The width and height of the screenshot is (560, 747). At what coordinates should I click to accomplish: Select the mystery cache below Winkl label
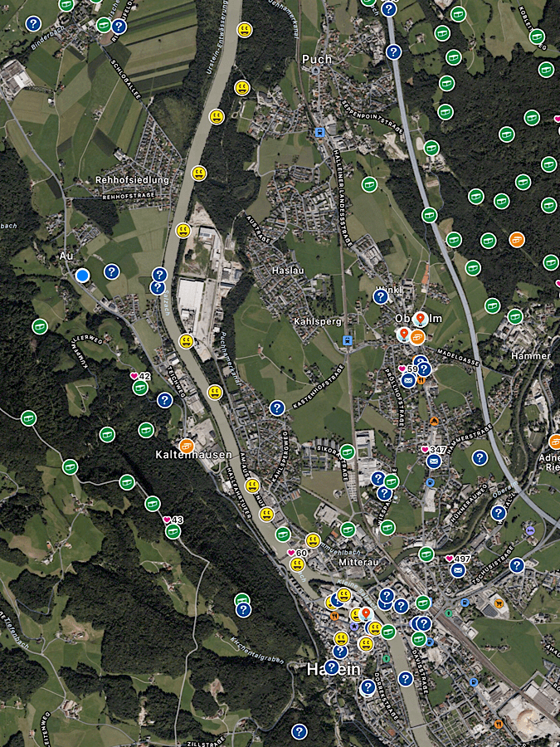pyautogui.click(x=380, y=296)
